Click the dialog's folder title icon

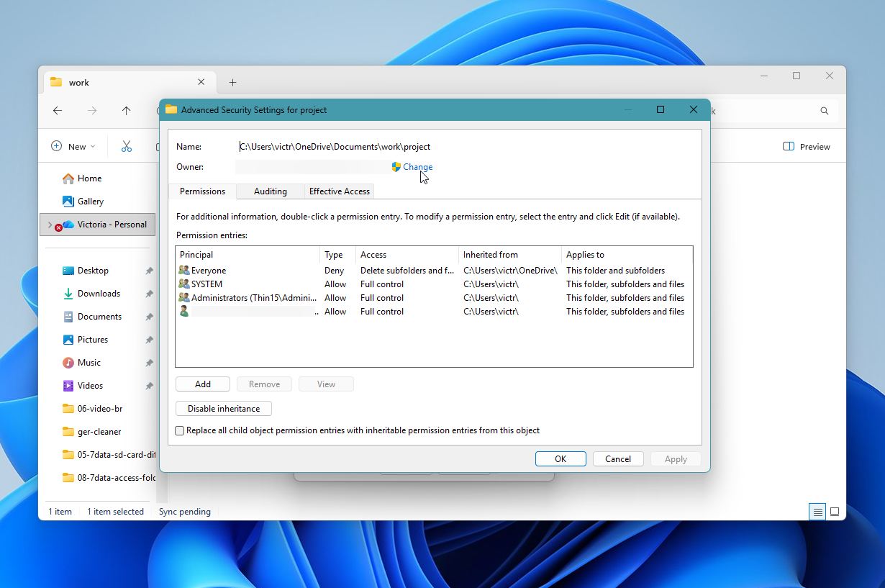click(171, 109)
